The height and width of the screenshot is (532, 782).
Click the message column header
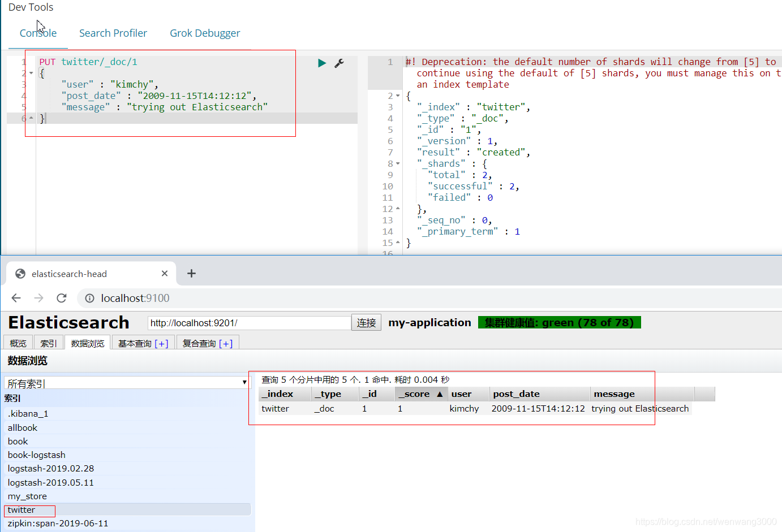(642, 394)
